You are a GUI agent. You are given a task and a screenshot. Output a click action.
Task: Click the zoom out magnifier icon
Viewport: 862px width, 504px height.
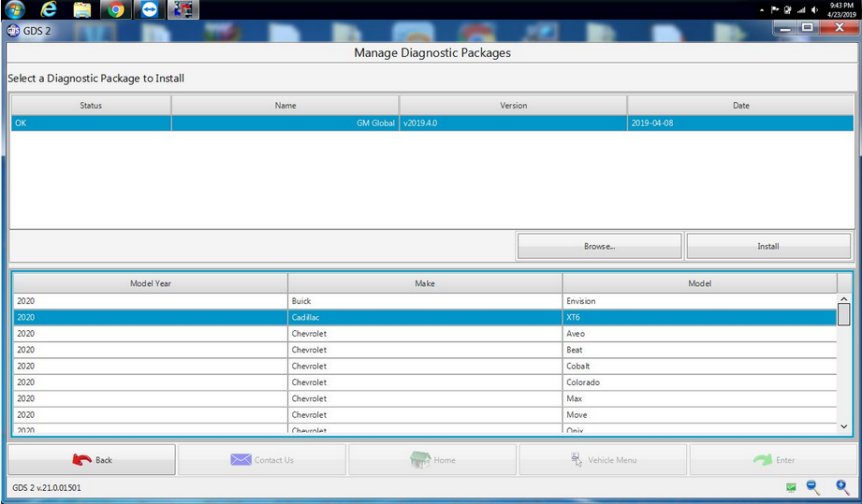click(812, 487)
